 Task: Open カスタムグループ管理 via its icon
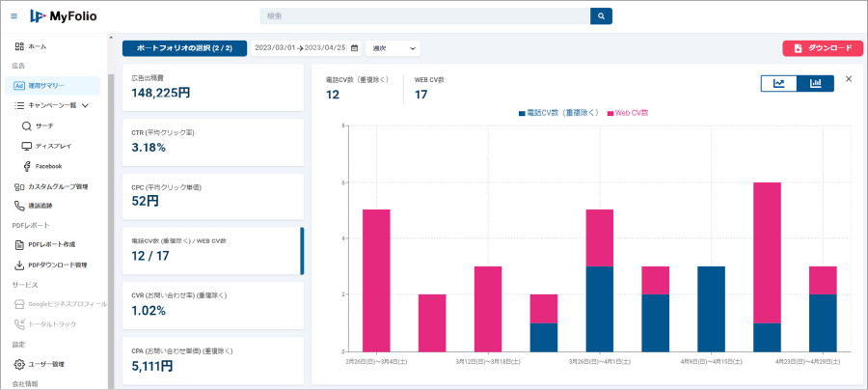[19, 186]
